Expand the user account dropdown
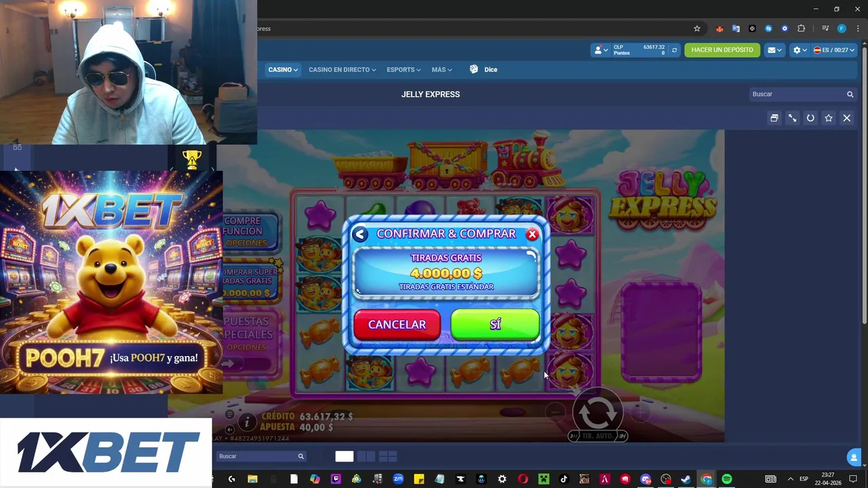 601,50
